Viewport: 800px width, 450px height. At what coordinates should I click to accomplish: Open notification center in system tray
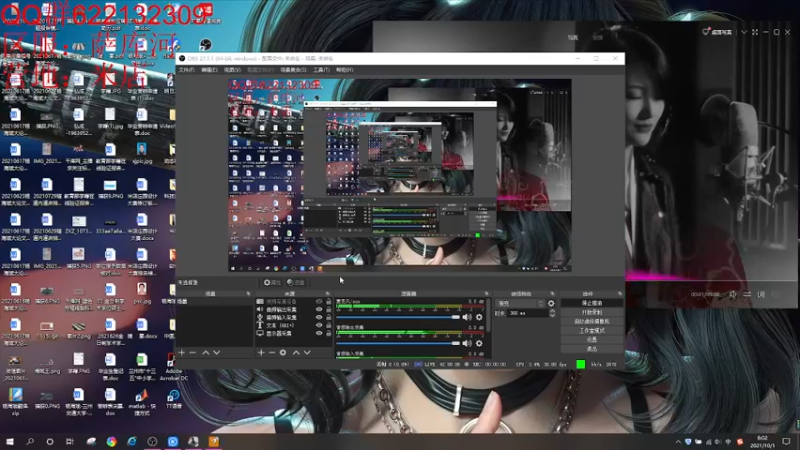[786, 441]
